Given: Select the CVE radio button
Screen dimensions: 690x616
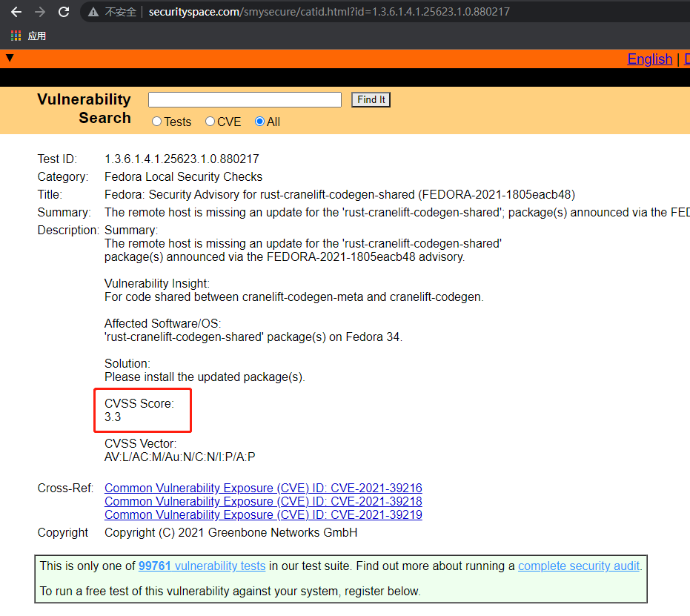Looking at the screenshot, I should coord(210,122).
